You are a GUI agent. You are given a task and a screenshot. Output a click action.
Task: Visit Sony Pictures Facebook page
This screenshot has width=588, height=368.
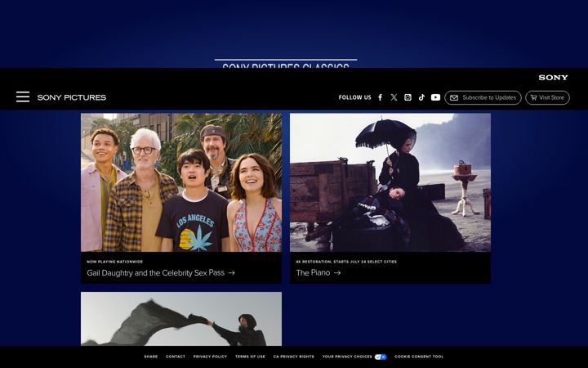tap(380, 97)
